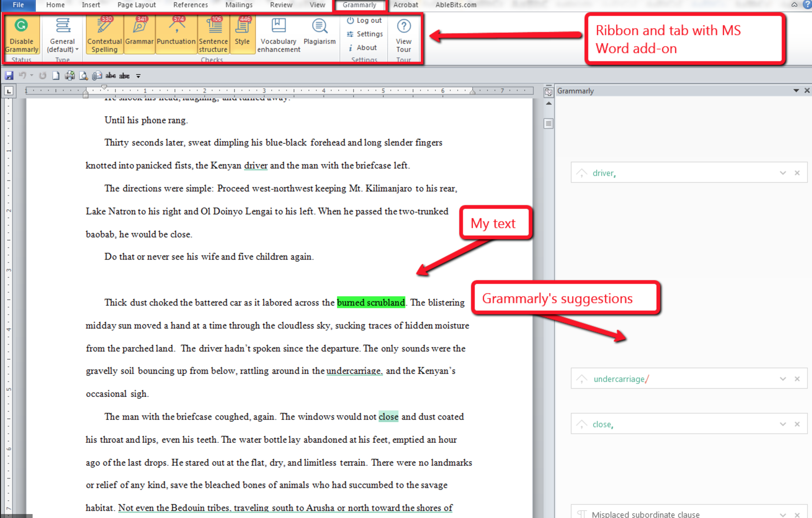Image resolution: width=812 pixels, height=518 pixels.
Task: Open the Undo history dropdown arrow
Action: tap(32, 76)
